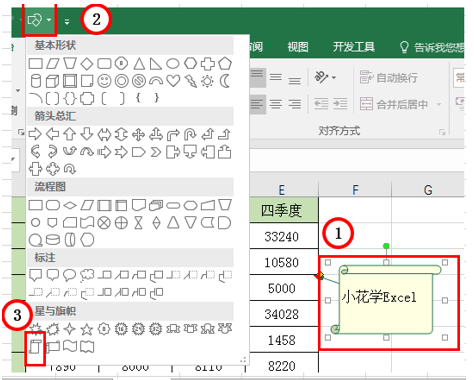Switch to the 开发工具 tab
This screenshot has width=474, height=380.
(x=354, y=47)
